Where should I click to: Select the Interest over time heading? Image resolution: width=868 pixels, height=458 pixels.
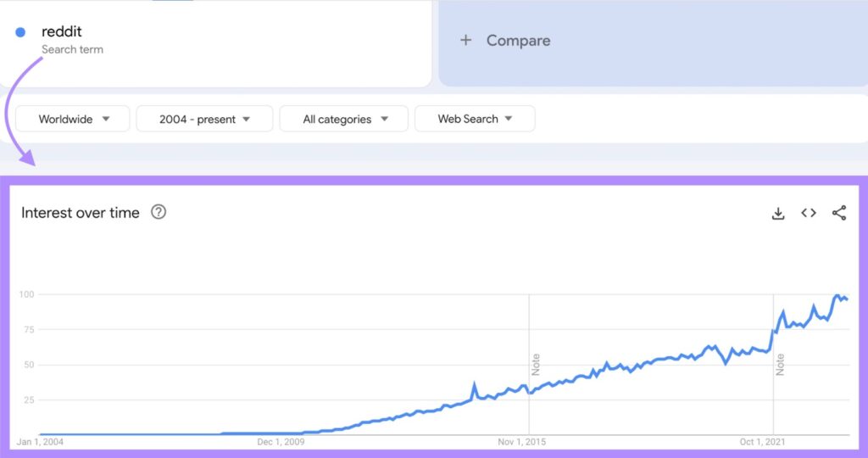click(81, 213)
